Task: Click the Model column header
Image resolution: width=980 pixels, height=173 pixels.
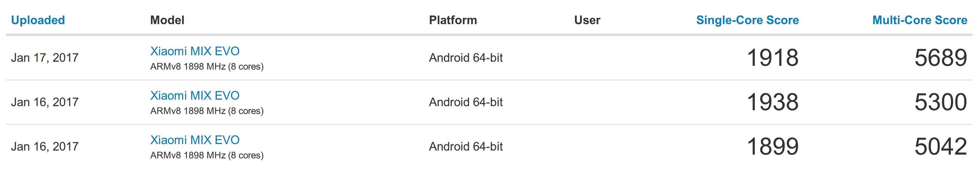Action: tap(167, 20)
